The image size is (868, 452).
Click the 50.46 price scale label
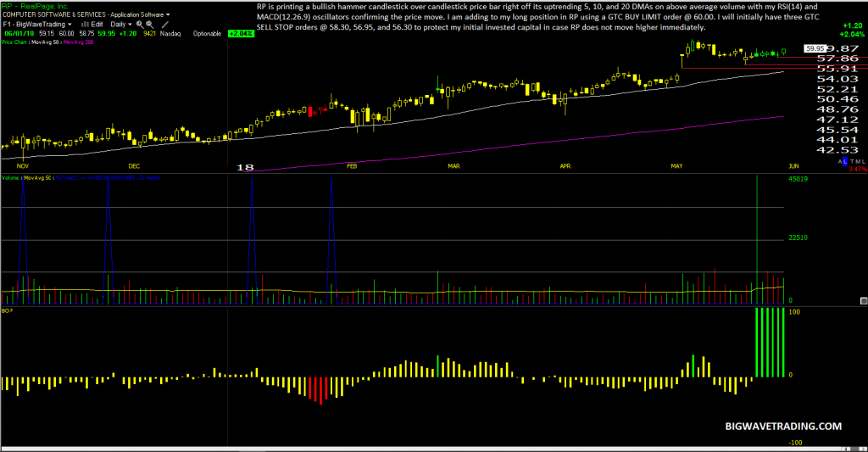pyautogui.click(x=837, y=99)
